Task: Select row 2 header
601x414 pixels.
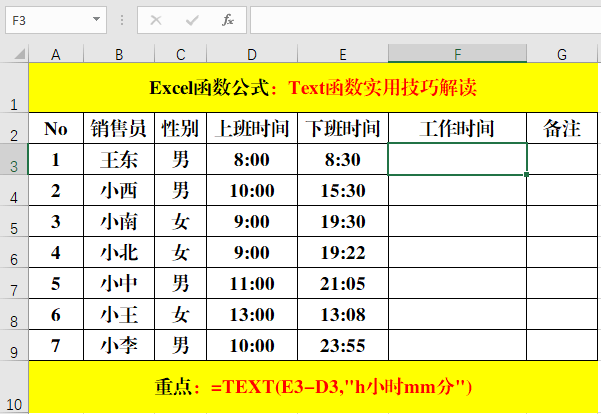Action: point(14,128)
